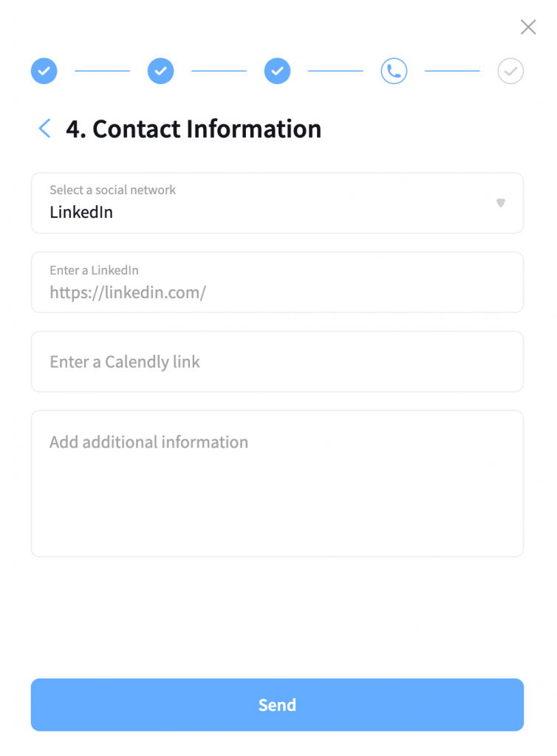Click progress line between steps one and two
This screenshot has height=756, width=557.
102,72
